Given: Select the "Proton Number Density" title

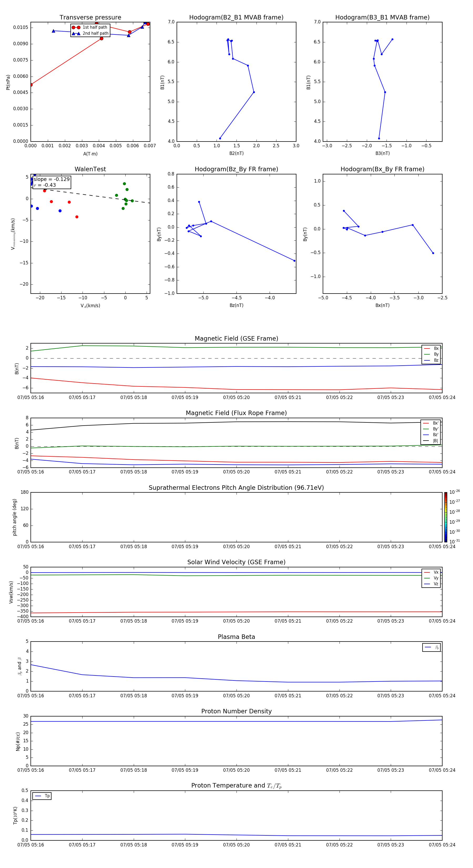Looking at the screenshot, I should [236, 711].
